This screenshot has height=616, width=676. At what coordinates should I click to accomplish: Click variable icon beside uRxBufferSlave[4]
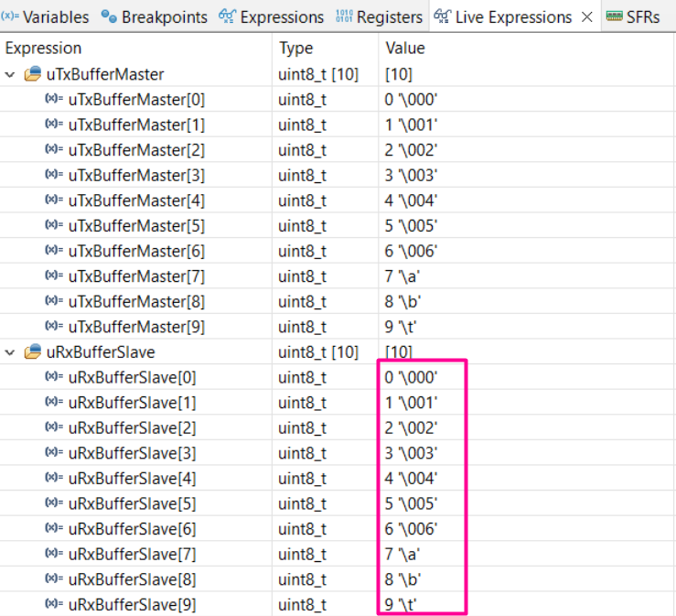(54, 477)
